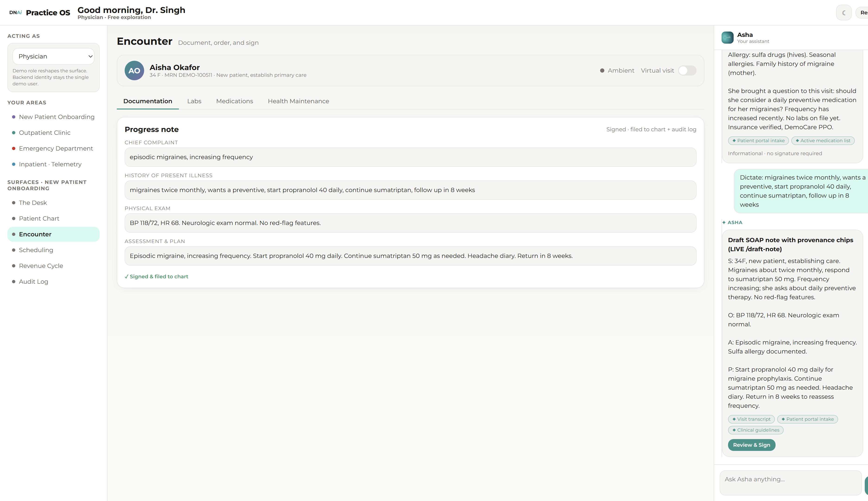868x501 pixels.
Task: Toggle dark mode moon icon
Action: pos(844,13)
